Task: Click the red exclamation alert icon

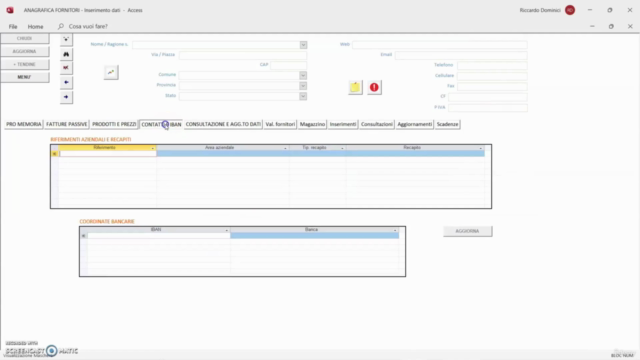Action: 374,87
